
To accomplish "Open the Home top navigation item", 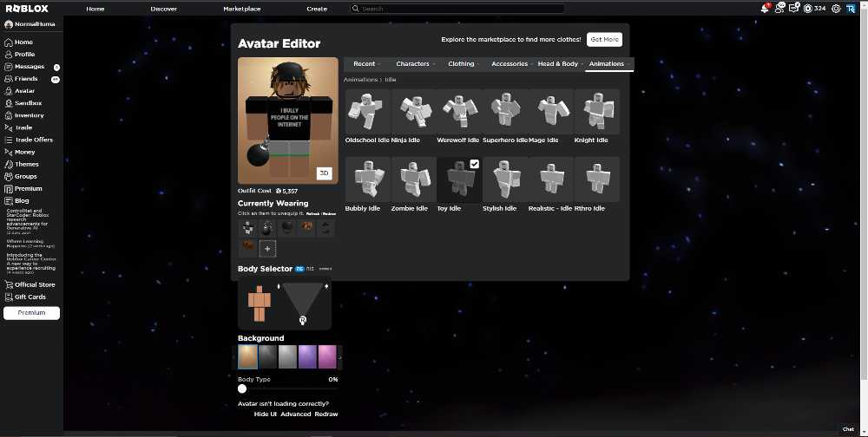I will pyautogui.click(x=95, y=9).
